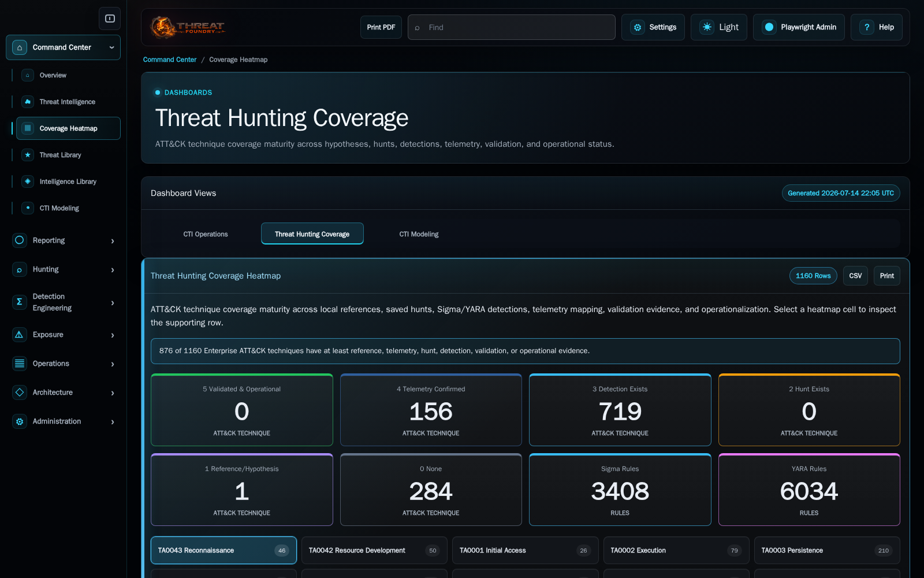Open Overview in the sidebar
This screenshot has height=578, width=924.
(x=68, y=75)
